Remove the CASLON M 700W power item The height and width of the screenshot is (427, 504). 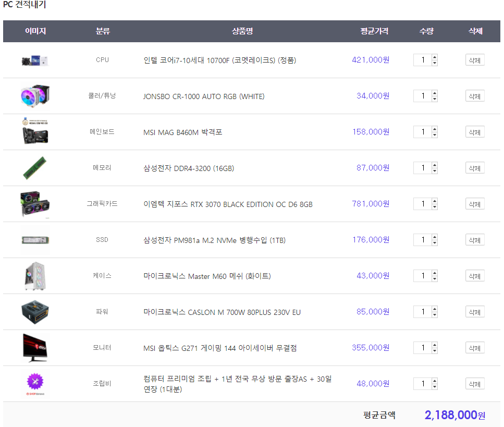pos(475,312)
